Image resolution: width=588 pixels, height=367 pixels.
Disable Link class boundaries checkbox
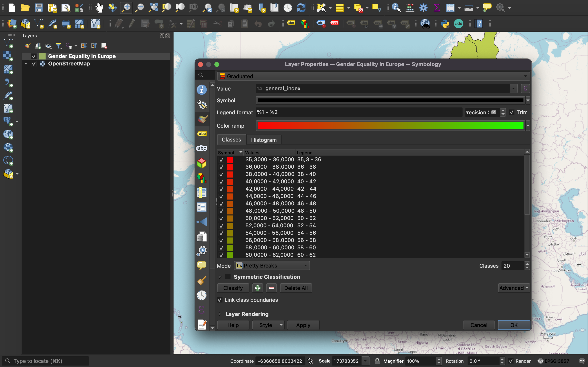tap(220, 300)
